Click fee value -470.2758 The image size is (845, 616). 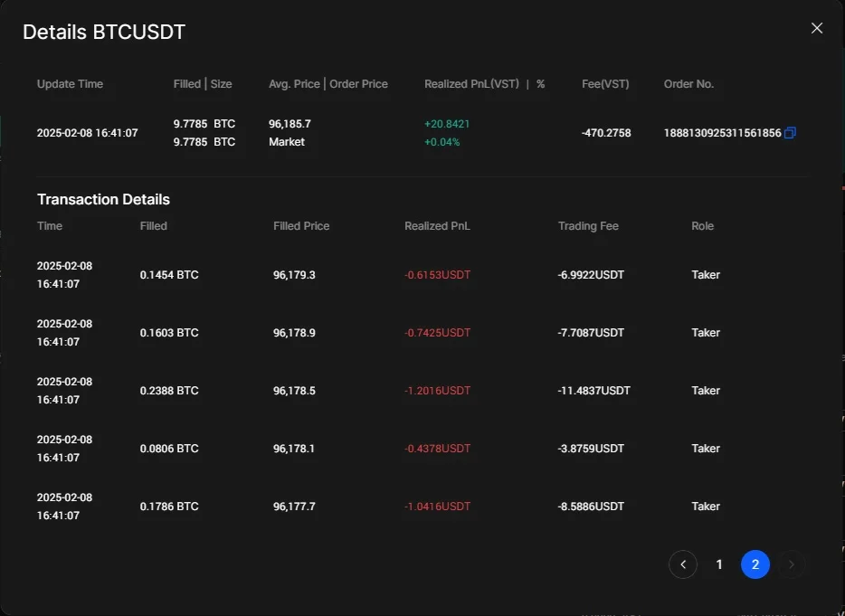(606, 133)
